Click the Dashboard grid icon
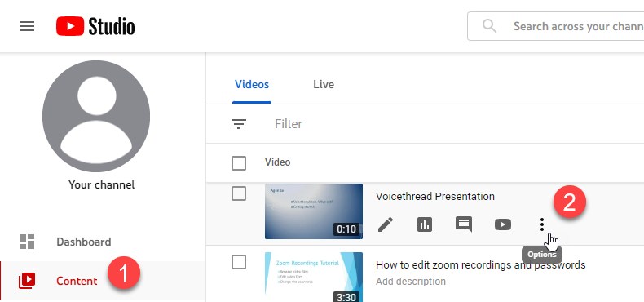Viewport: 644px width, 302px height. pyautogui.click(x=27, y=242)
